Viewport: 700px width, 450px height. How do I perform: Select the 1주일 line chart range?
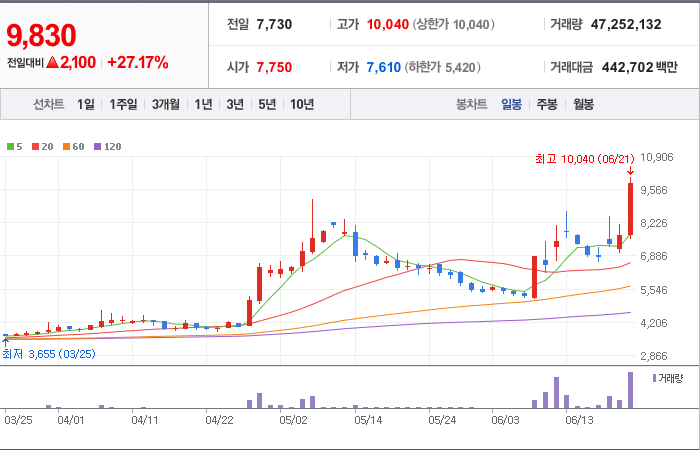pyautogui.click(x=123, y=104)
